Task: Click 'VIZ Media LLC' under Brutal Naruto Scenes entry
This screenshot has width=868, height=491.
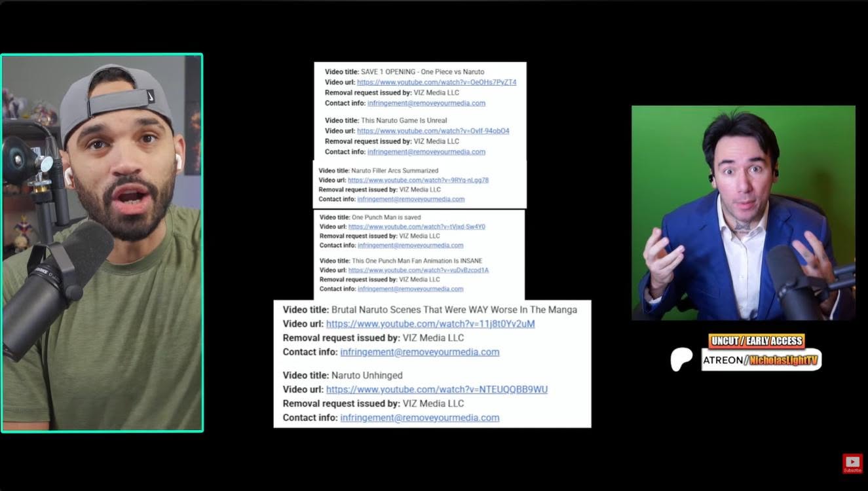Action: point(433,338)
